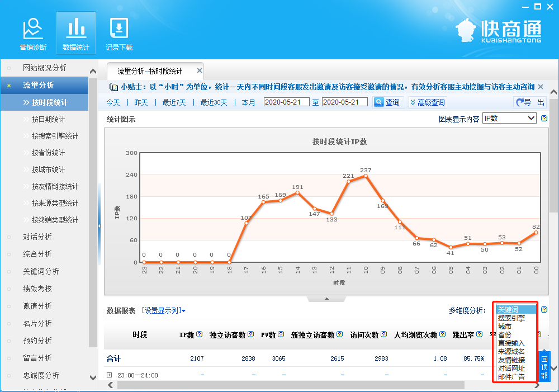Expand the 高级查询 advanced query options
Image resolution: width=559 pixels, height=392 pixels.
click(428, 102)
